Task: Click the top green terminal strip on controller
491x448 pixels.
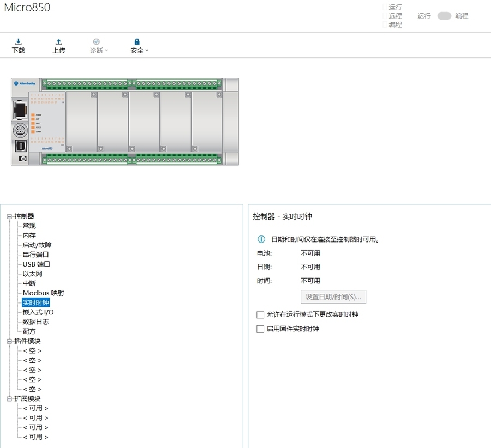Action: (132, 84)
